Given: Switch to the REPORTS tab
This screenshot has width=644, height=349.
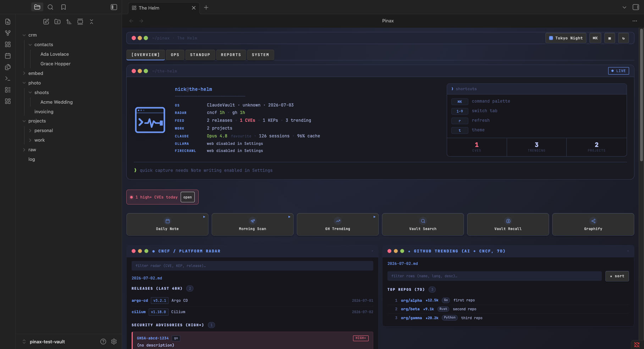Looking at the screenshot, I should (x=231, y=55).
